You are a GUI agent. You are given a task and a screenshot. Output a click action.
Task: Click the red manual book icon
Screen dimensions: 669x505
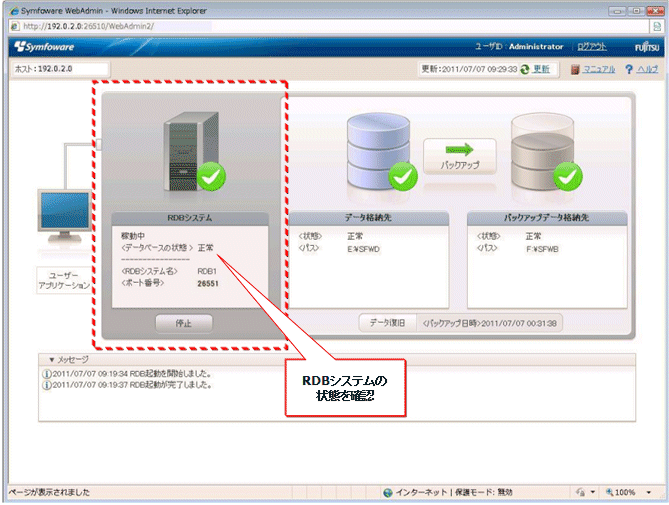pos(575,69)
